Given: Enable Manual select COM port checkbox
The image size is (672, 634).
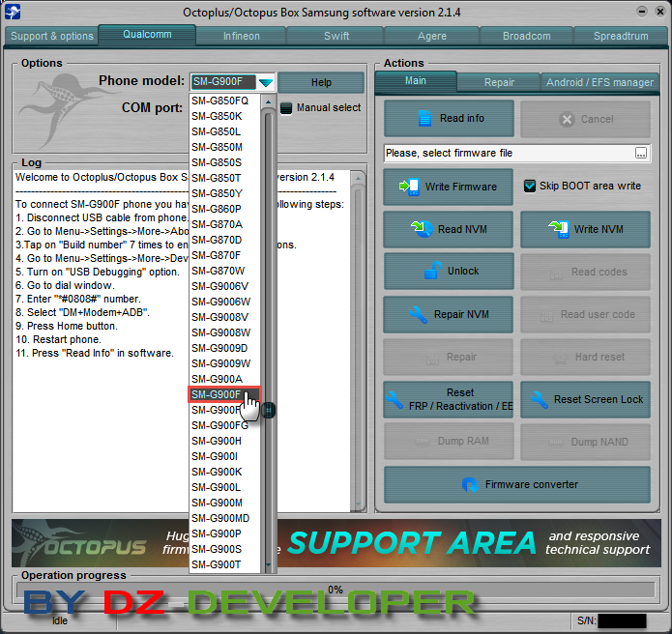Looking at the screenshot, I should click(286, 108).
